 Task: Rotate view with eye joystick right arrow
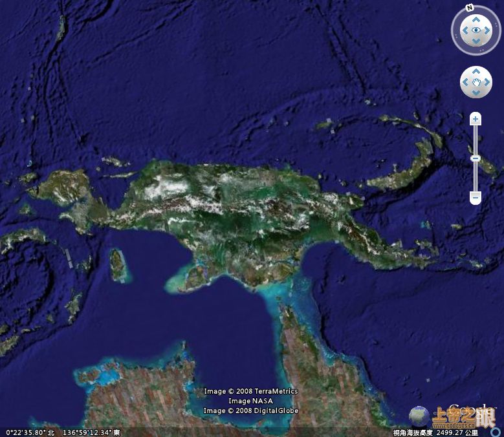click(x=488, y=30)
